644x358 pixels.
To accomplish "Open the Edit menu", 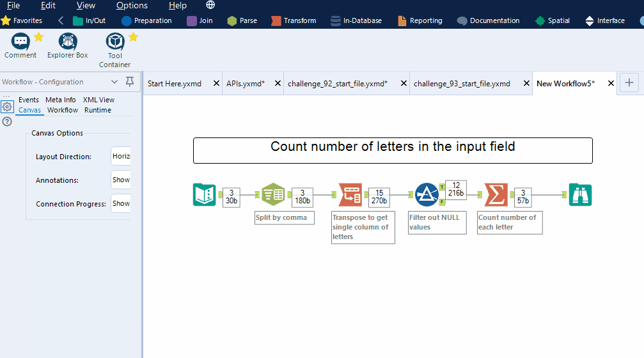I will 48,5.
